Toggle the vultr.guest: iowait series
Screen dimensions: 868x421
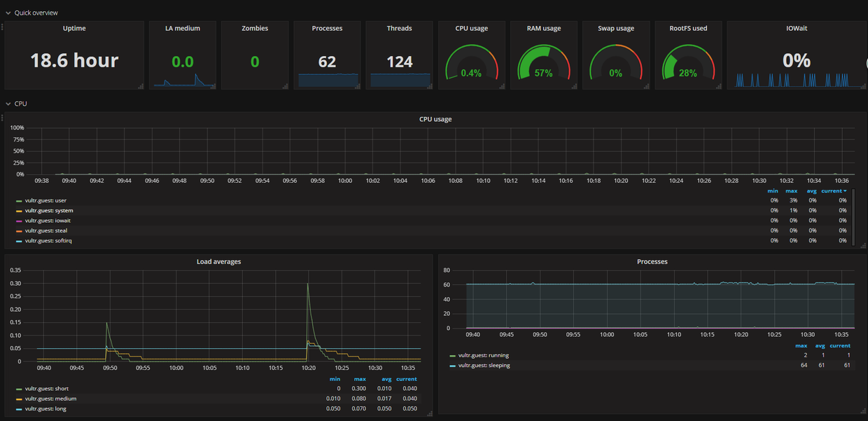[x=48, y=220]
